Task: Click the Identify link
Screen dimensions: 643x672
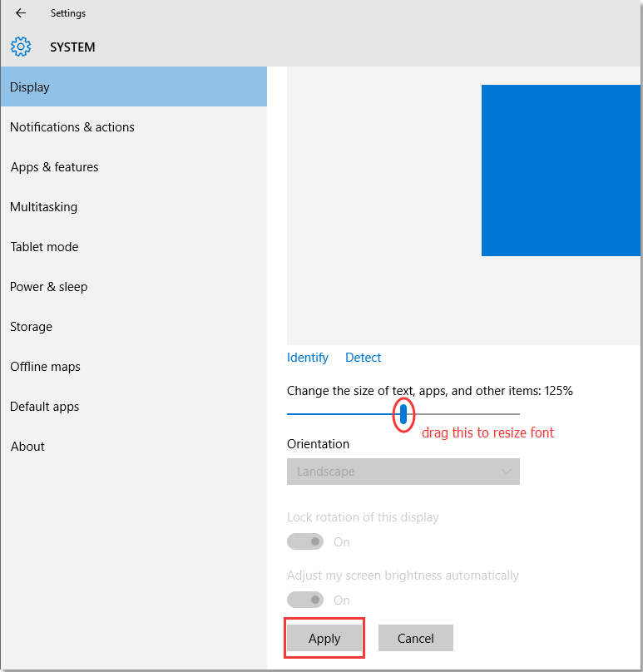Action: tap(307, 358)
